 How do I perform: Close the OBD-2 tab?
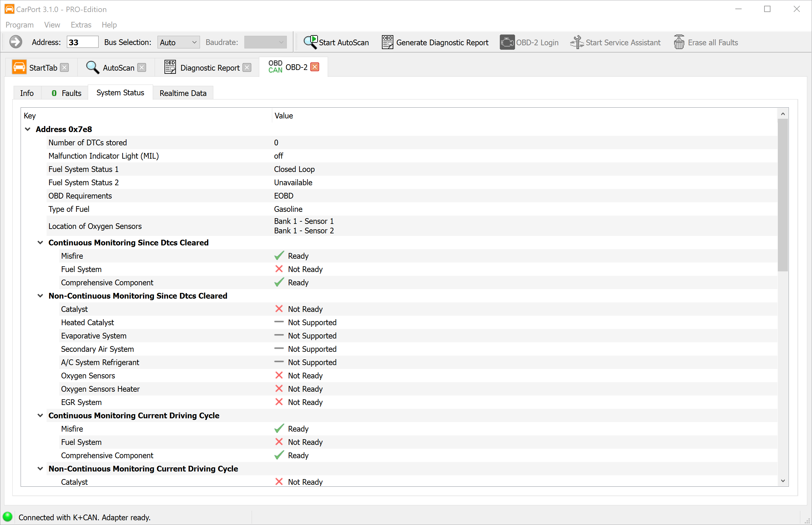pyautogui.click(x=315, y=67)
